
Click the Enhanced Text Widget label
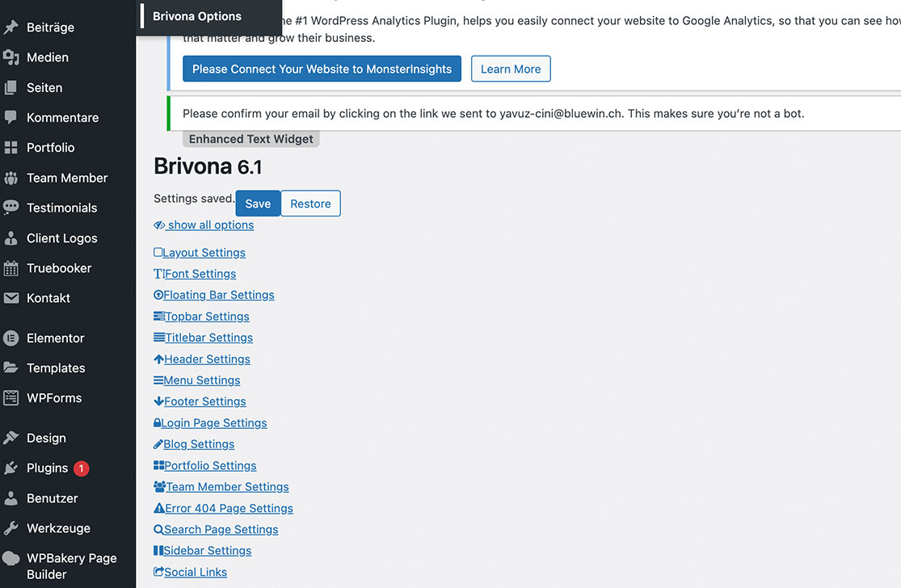click(x=251, y=139)
